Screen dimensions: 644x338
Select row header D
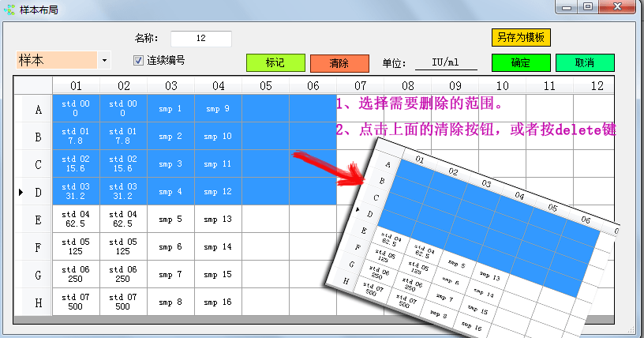(33, 192)
